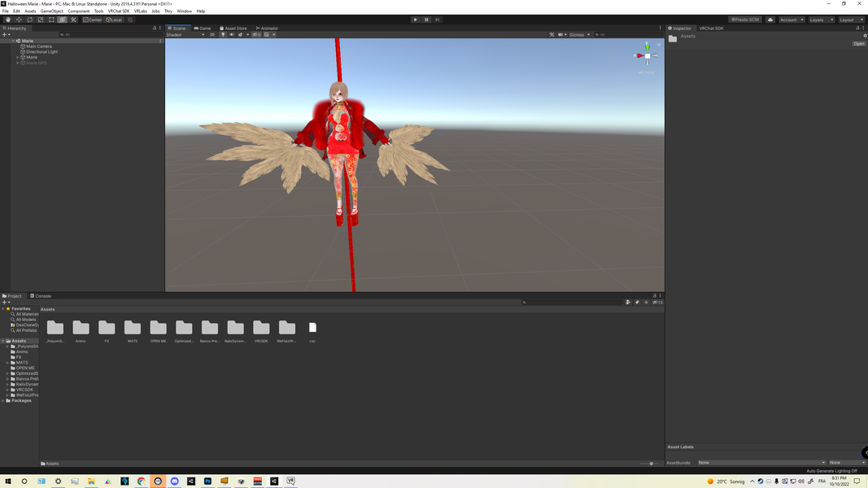Toggle scene audio with the speaker icon
Viewport: 868px width, 488px height.
pyautogui.click(x=232, y=35)
